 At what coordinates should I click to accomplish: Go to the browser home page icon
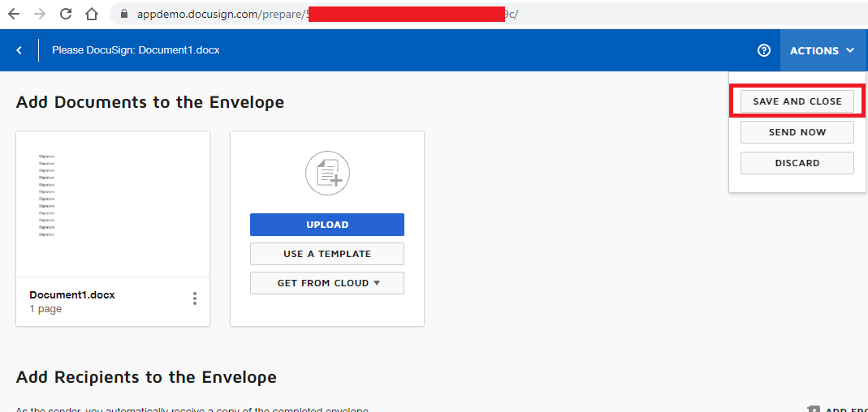coord(92,14)
